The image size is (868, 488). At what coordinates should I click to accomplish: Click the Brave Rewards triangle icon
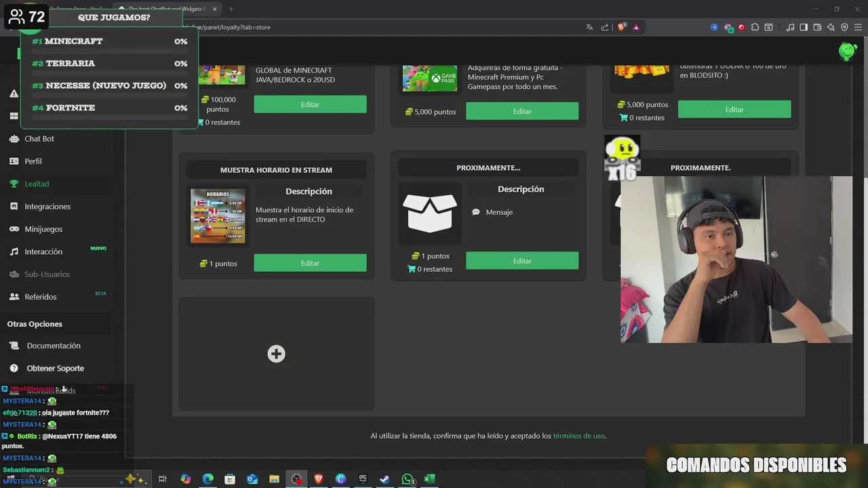tap(636, 27)
